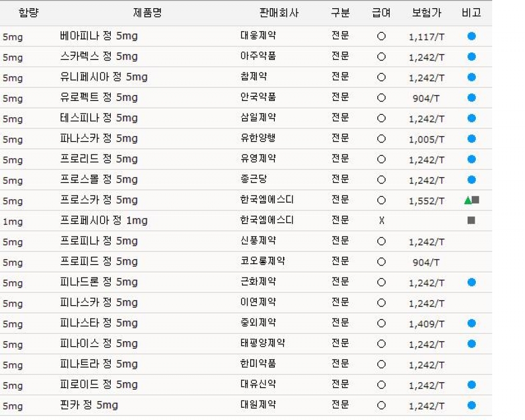Click X mark in 프로페시아 정 급여 column

(381, 221)
